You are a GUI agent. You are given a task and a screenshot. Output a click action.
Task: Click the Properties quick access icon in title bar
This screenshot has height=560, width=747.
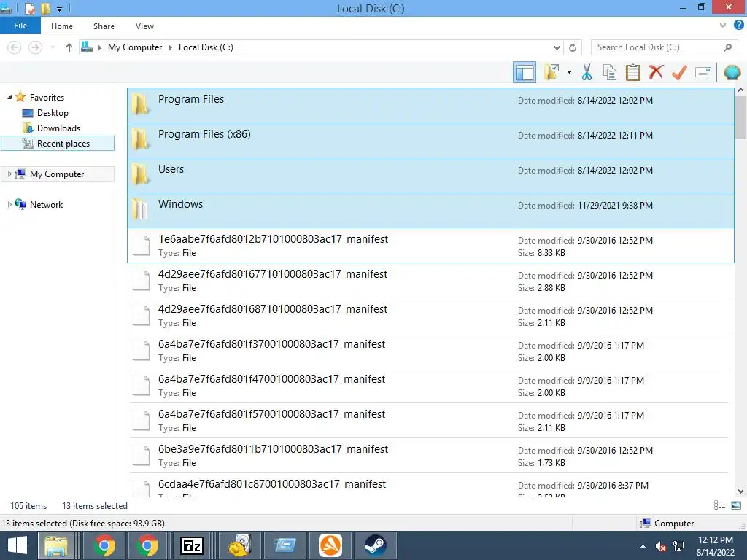(x=29, y=8)
